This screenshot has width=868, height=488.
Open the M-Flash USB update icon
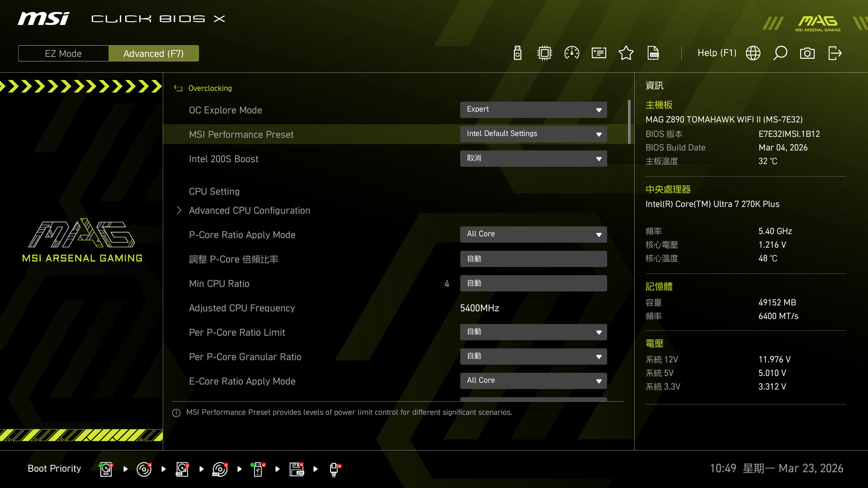point(518,53)
